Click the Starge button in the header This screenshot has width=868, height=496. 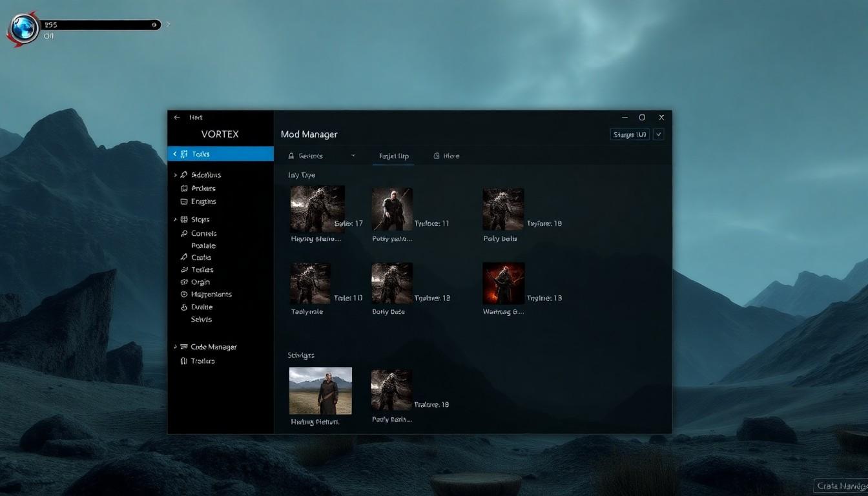630,134
